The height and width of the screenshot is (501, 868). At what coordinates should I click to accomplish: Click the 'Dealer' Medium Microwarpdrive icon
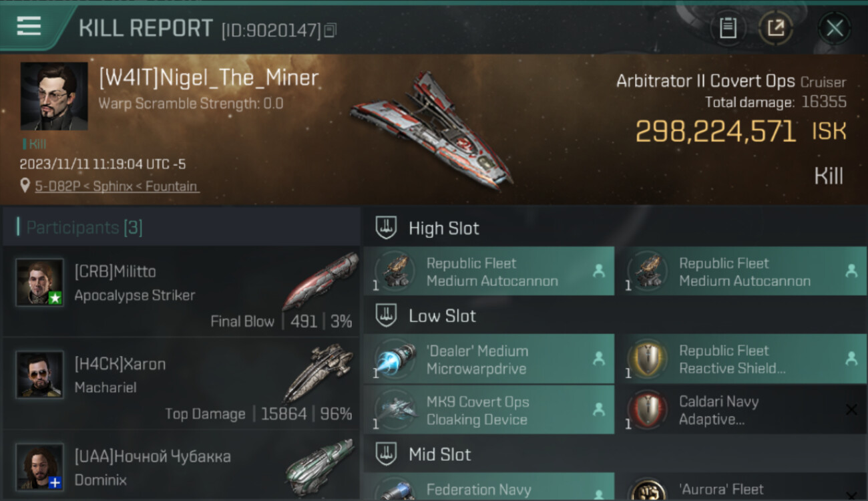click(395, 359)
